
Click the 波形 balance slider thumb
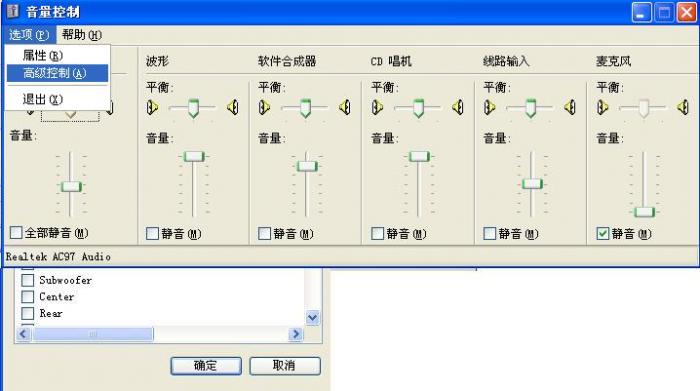(193, 108)
